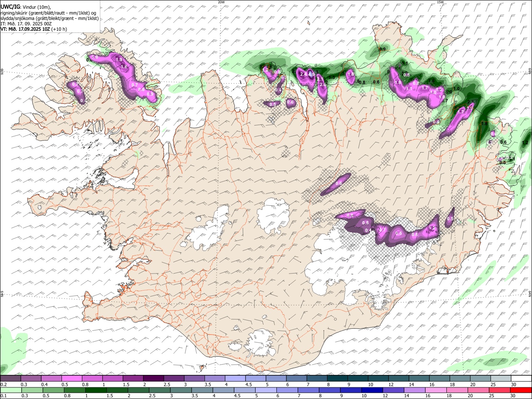Select the 'rigning/skúrir' legend line
532x399 pixels.
[48, 12]
